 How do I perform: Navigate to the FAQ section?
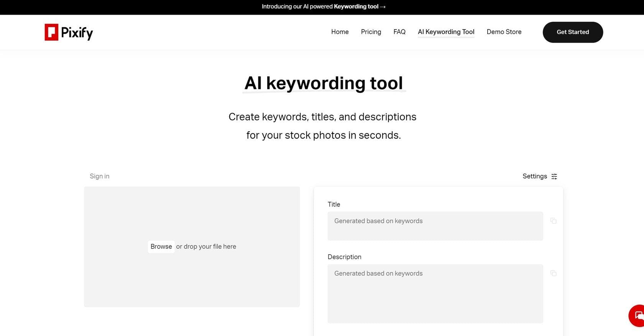click(x=399, y=32)
